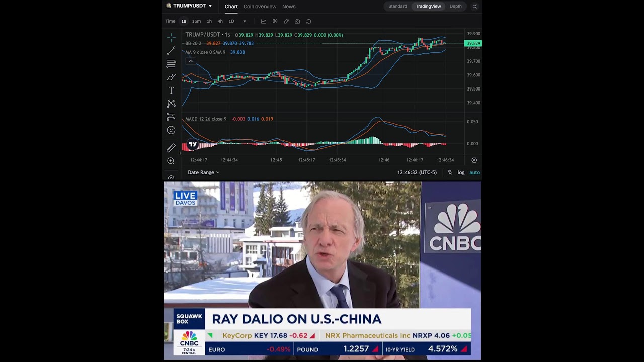Click the MA 9 close indicator label
Image resolution: width=644 pixels, height=362 pixels.
click(205, 52)
